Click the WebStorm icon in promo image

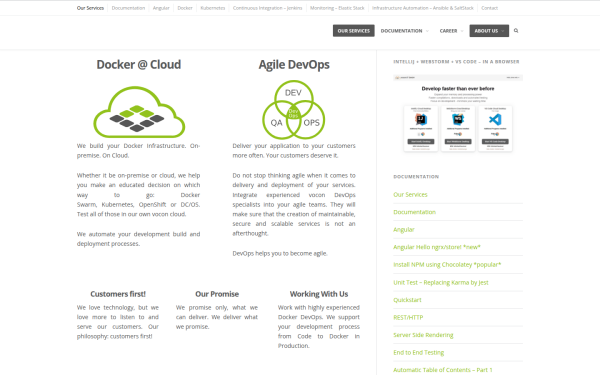(458, 120)
